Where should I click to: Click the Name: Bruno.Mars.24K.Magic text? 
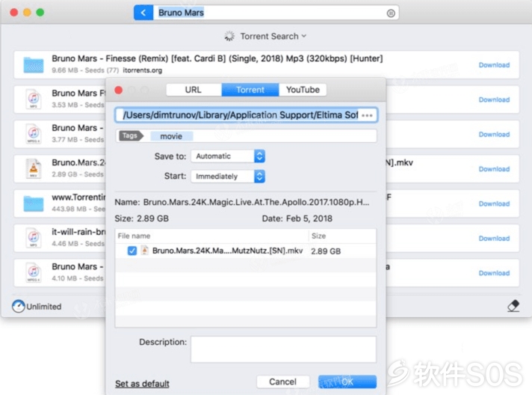[x=242, y=202]
